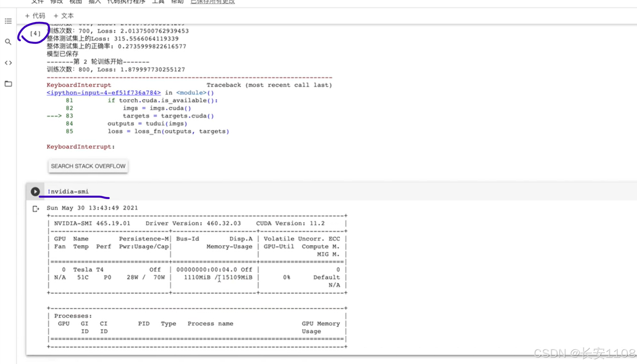
Task: Open the 已保存所有更改 saved-changes link
Action: pyautogui.click(x=213, y=2)
